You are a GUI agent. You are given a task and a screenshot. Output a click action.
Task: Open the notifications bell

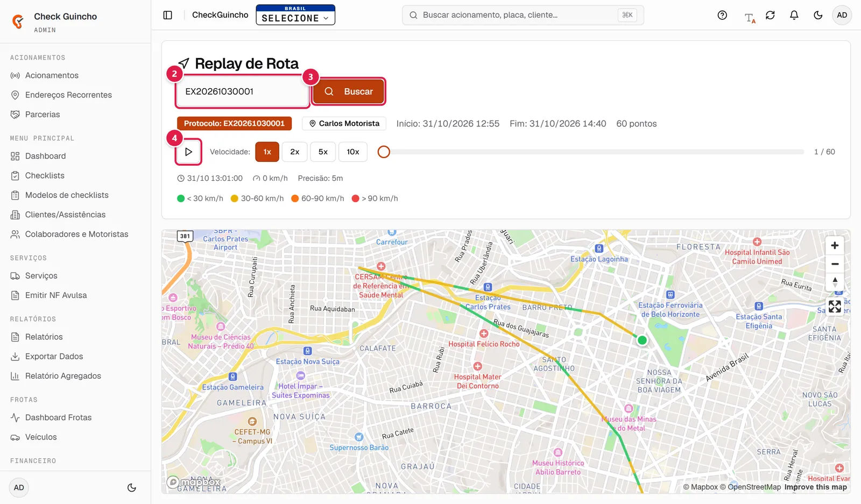(794, 15)
